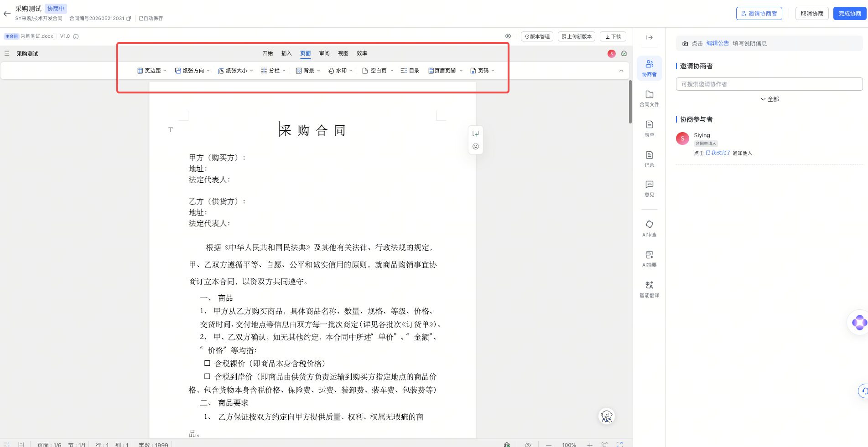Click the 我改完了 link under Siying
The image size is (868, 447).
click(x=718, y=153)
